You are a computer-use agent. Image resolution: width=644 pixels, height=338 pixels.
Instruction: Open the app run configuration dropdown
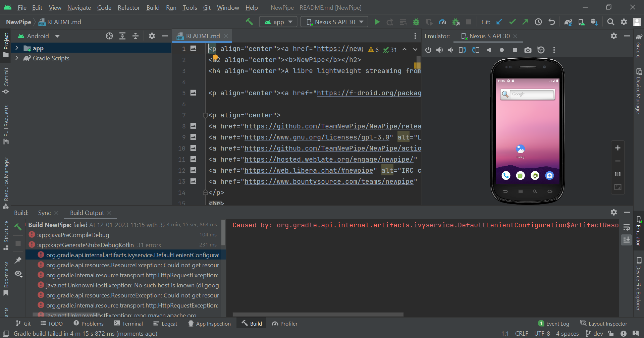(x=278, y=22)
